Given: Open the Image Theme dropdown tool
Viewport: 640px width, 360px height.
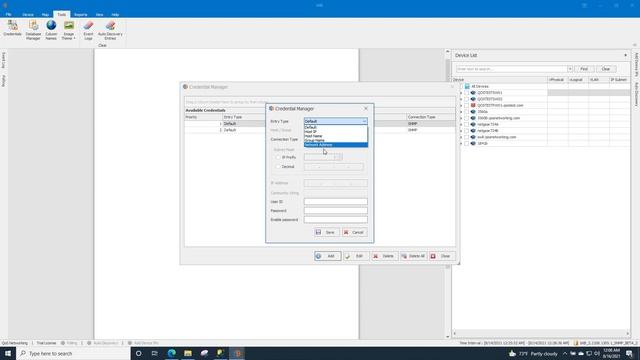Looking at the screenshot, I should coord(69,30).
